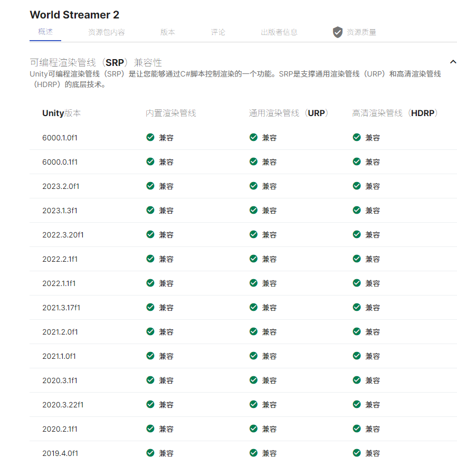This screenshot has height=476, width=457.
Task: Click the HDRP checkmark for 2021.2.0f1
Action: tap(357, 331)
